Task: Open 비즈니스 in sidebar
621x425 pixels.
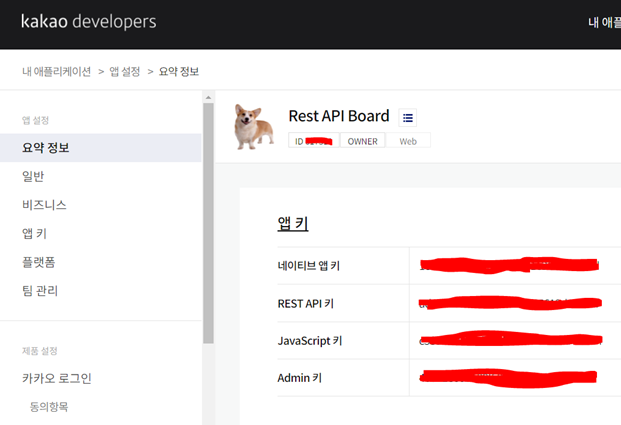Action: tap(44, 205)
